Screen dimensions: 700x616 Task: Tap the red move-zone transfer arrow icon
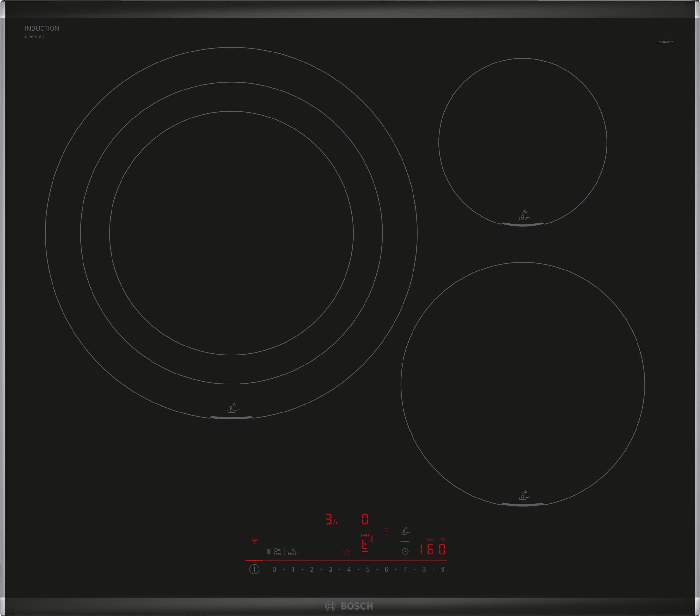[365, 536]
